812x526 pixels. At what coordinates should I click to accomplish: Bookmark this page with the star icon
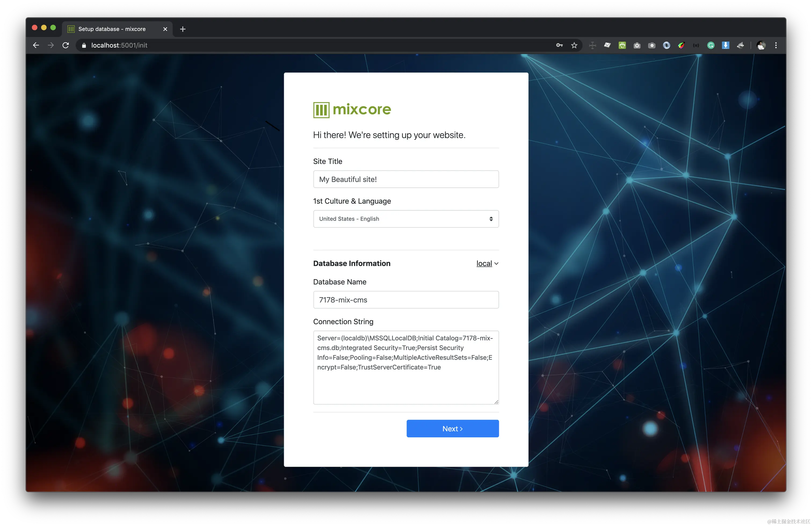pyautogui.click(x=574, y=45)
